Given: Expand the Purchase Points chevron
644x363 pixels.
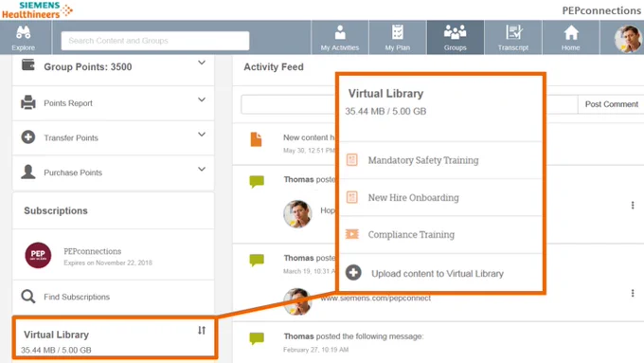Looking at the screenshot, I should 202,169.
